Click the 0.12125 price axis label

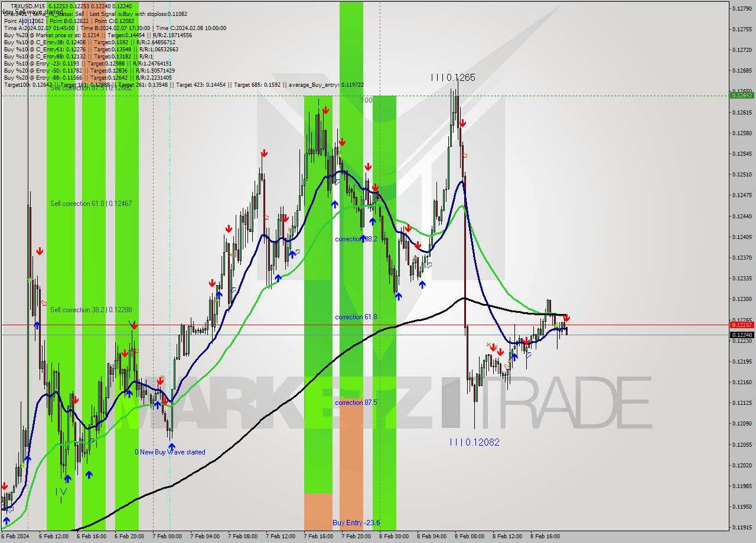pyautogui.click(x=742, y=403)
